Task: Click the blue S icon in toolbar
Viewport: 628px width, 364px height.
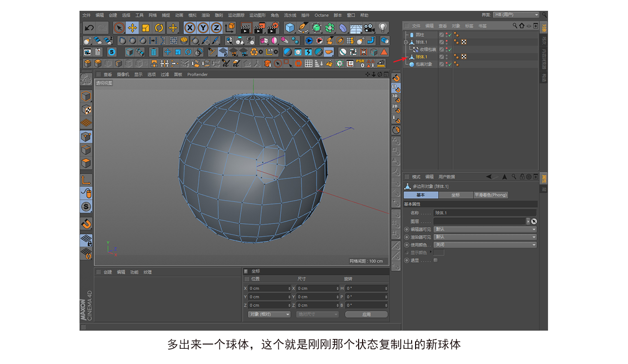Action: [x=112, y=52]
